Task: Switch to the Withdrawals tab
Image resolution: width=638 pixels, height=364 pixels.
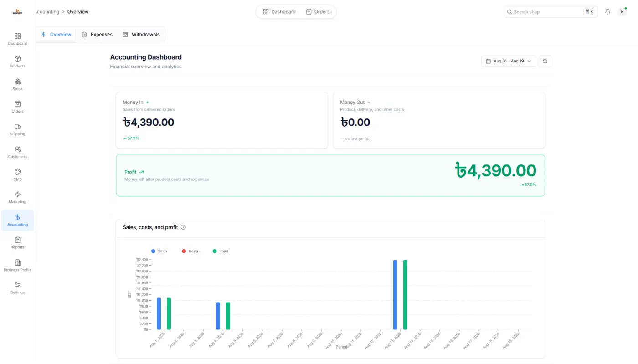Action: (x=141, y=35)
